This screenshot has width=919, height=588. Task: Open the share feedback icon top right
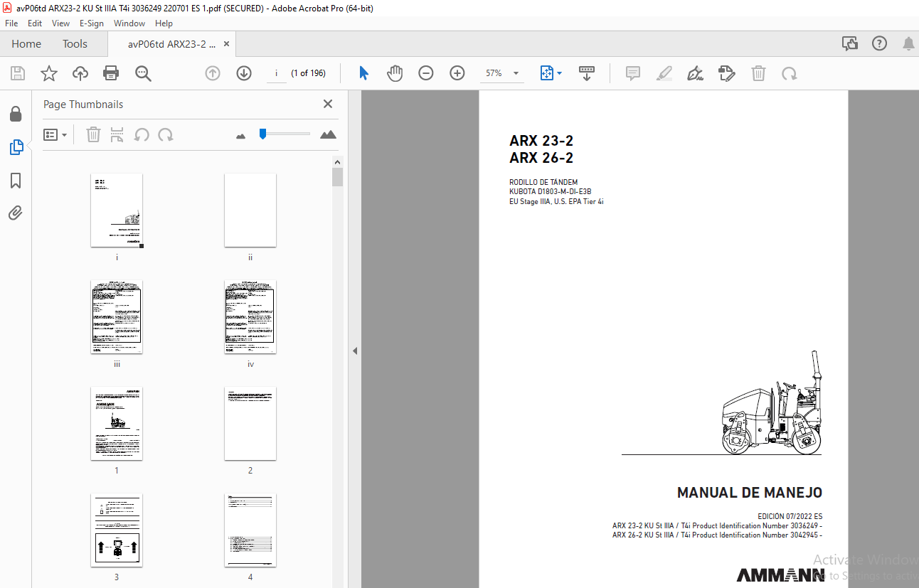point(850,44)
